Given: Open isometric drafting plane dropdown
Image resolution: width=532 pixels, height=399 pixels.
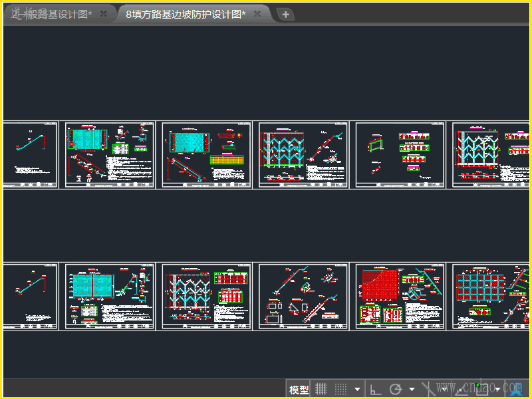Looking at the screenshot, I should [x=444, y=390].
